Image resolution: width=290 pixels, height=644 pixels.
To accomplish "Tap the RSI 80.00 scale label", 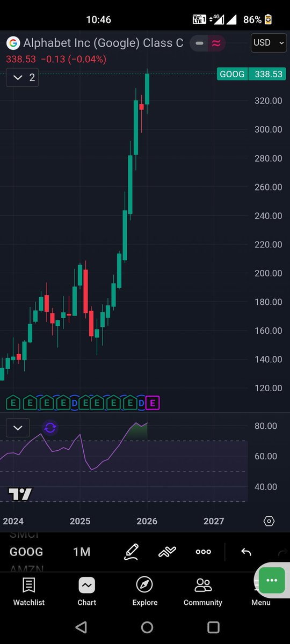I will 265,426.
